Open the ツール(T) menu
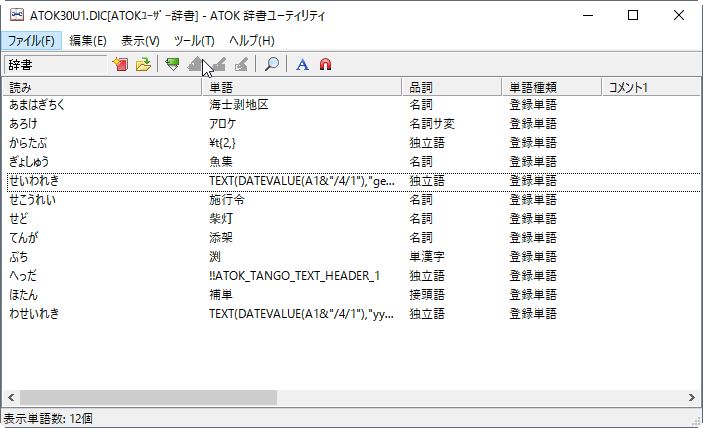Viewport: 703px width, 428px height. 194,41
